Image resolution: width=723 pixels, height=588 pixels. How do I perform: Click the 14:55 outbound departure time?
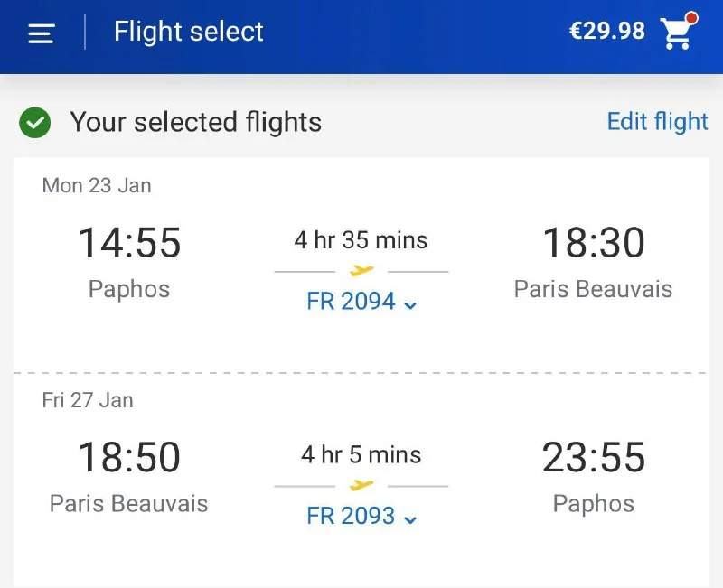129,243
